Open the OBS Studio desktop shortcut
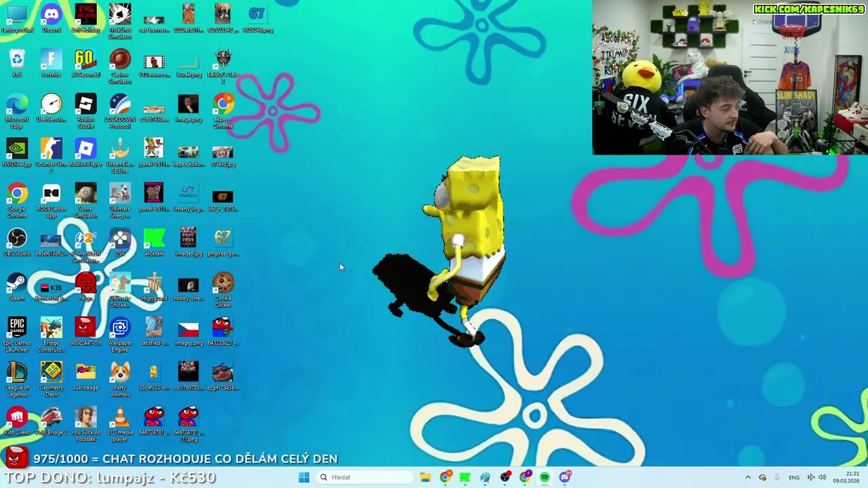 (17, 242)
